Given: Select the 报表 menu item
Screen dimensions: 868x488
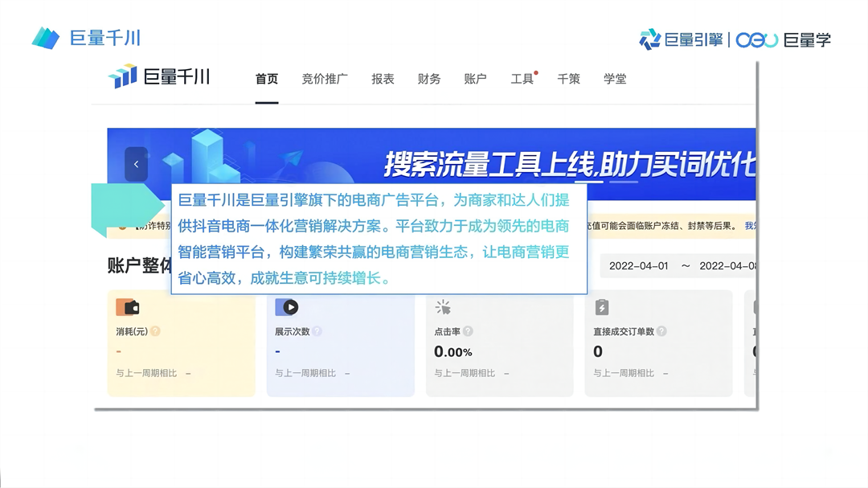Looking at the screenshot, I should click(383, 78).
